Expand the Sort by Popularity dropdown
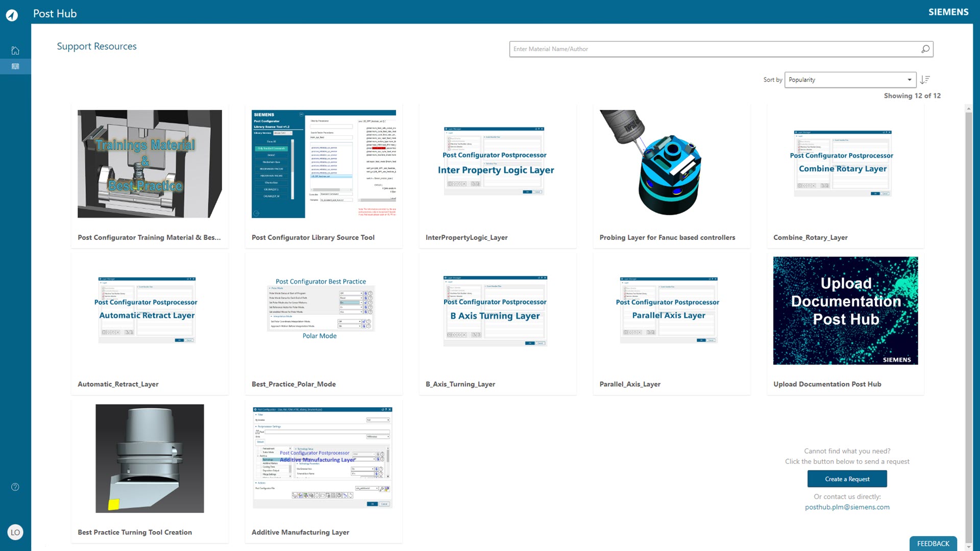Viewport: 980px width, 551px height. click(x=846, y=80)
